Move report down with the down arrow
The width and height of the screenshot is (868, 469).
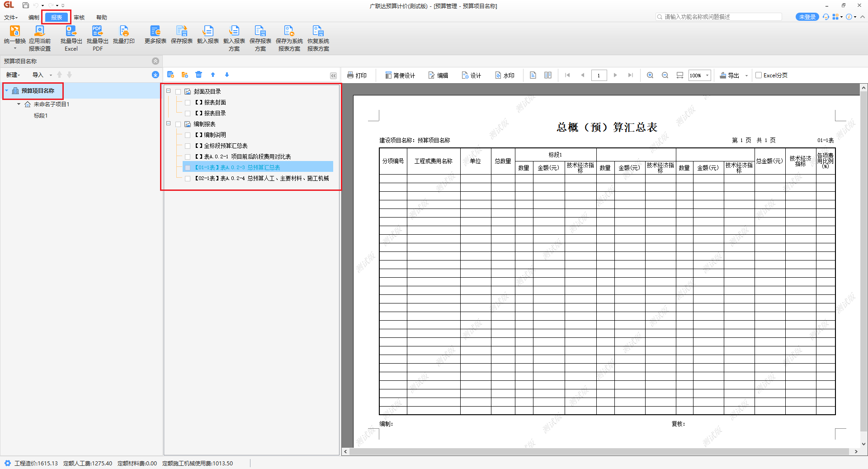227,75
